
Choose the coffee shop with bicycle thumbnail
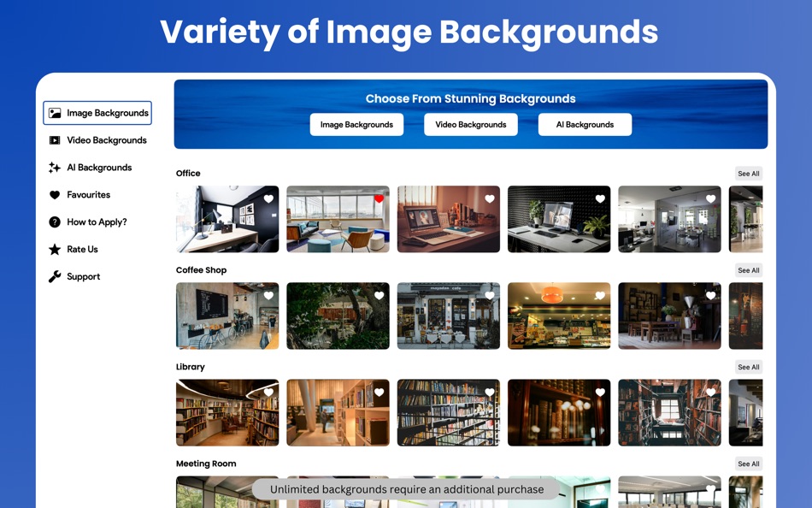click(x=227, y=316)
